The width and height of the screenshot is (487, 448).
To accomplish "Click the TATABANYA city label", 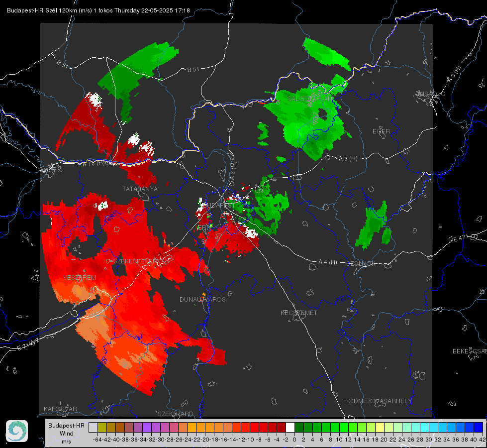I will (140, 189).
